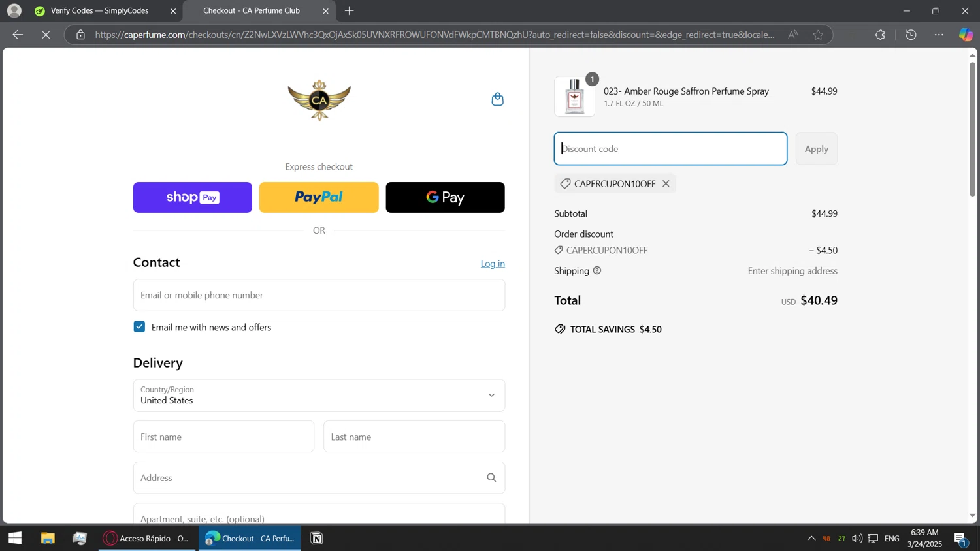980x551 pixels.
Task: Close the Checkout tab
Action: click(x=325, y=11)
